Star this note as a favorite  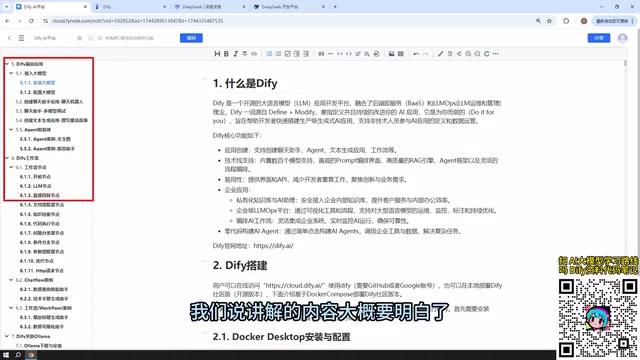point(79,38)
